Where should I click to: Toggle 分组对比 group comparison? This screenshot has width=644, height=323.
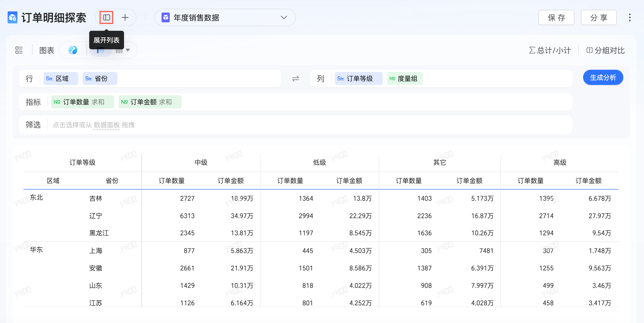605,50
